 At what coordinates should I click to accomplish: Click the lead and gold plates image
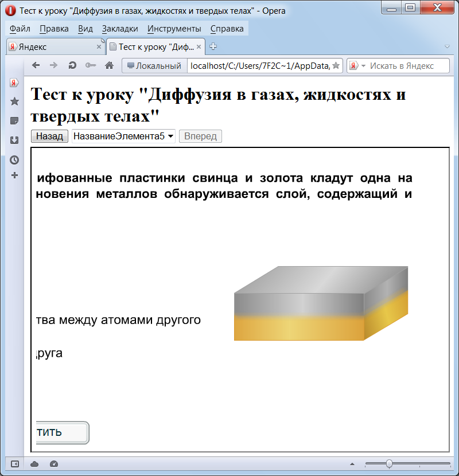[321, 303]
